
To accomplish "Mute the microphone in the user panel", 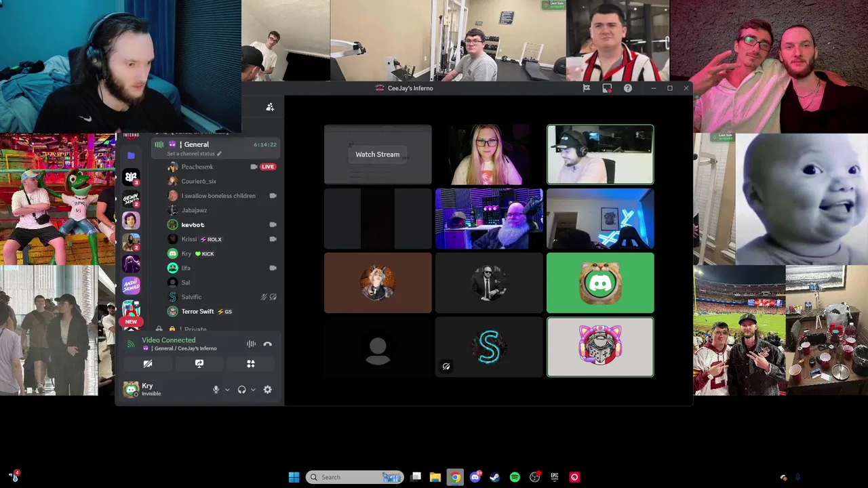I will 216,390.
